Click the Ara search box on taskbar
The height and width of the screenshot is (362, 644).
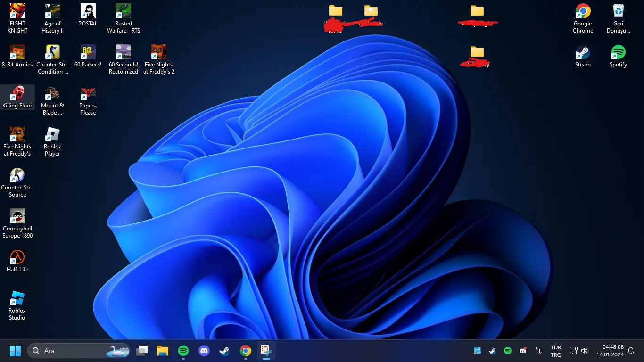78,351
